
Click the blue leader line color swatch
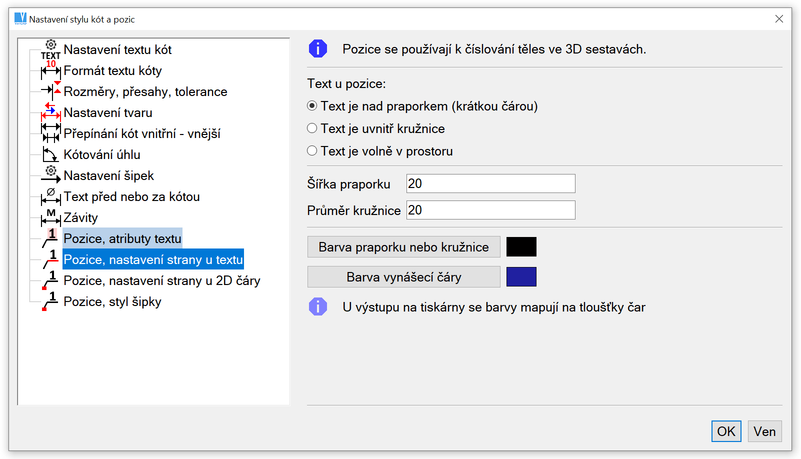(522, 277)
